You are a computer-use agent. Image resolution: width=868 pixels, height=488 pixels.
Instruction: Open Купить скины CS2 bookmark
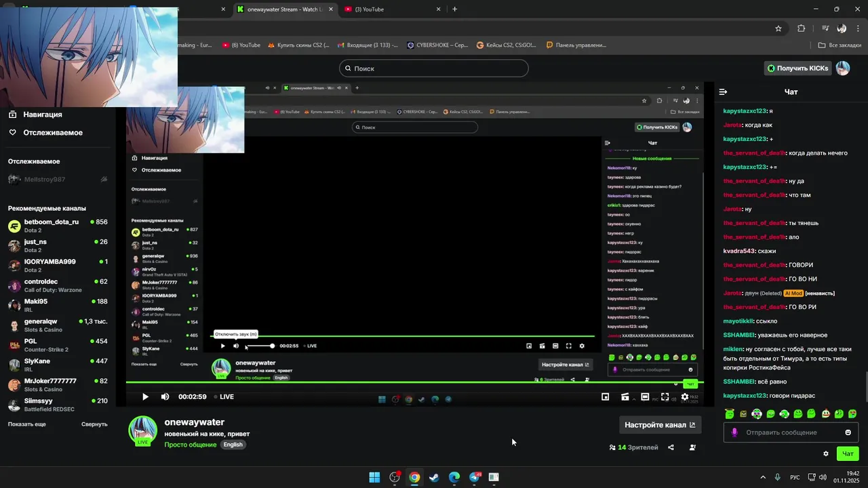298,45
